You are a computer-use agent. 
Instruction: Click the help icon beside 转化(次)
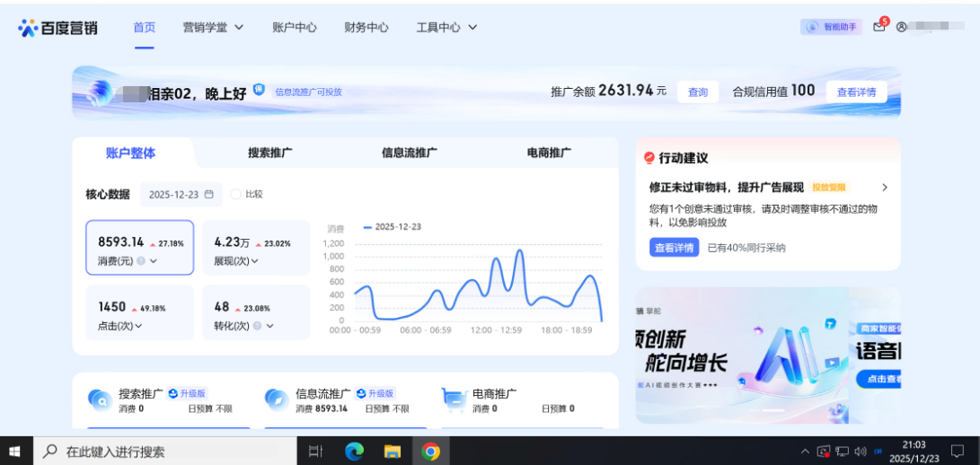coord(257,326)
